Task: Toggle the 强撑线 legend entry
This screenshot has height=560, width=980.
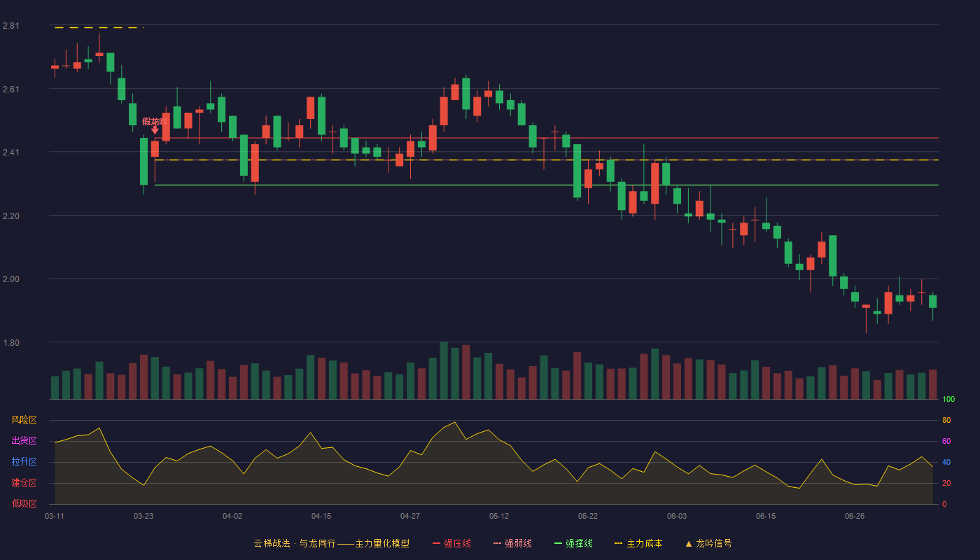Action: [573, 543]
